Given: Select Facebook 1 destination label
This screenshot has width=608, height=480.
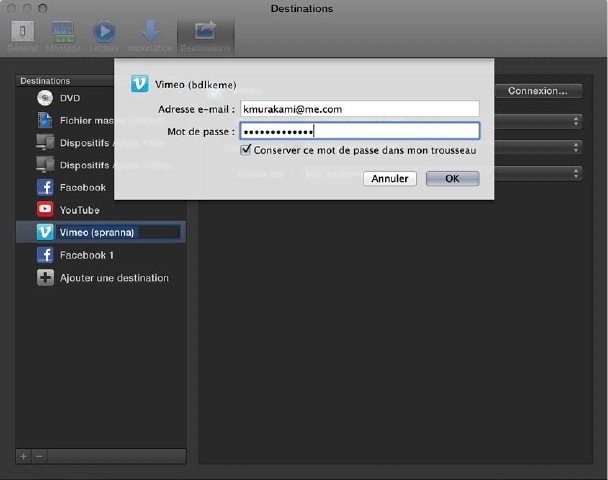Looking at the screenshot, I should tap(86, 255).
